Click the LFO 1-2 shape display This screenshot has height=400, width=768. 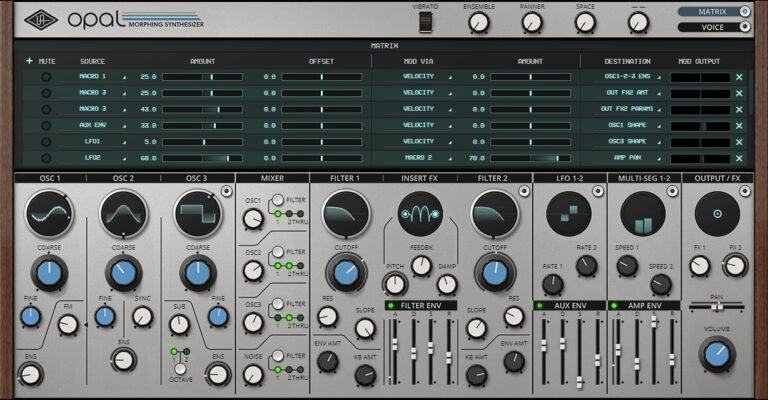[569, 214]
